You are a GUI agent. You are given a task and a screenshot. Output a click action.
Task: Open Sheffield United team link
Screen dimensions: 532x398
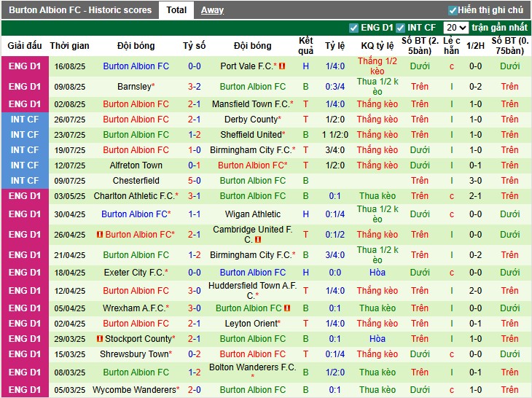pyautogui.click(x=252, y=135)
